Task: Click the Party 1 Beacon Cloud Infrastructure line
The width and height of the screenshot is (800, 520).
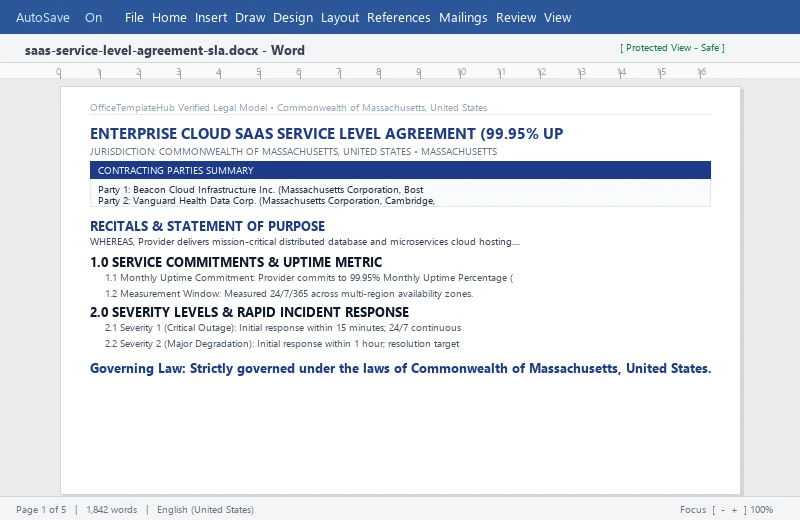Action: [x=260, y=189]
